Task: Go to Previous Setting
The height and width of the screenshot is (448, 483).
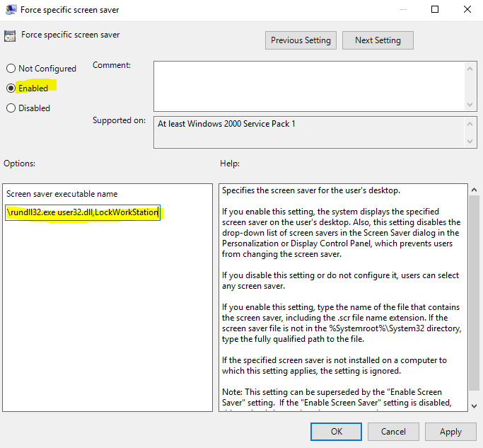Action: 301,40
